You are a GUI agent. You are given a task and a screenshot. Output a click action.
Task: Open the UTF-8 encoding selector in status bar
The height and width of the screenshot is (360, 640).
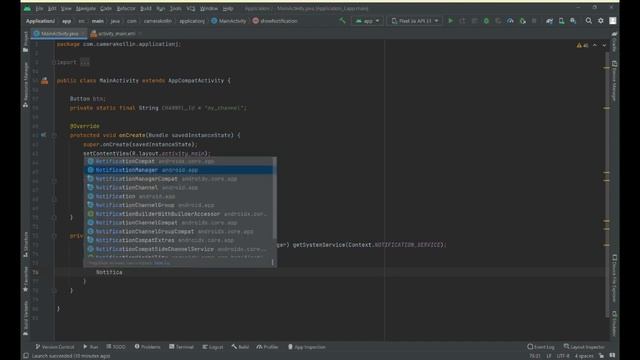563,356
